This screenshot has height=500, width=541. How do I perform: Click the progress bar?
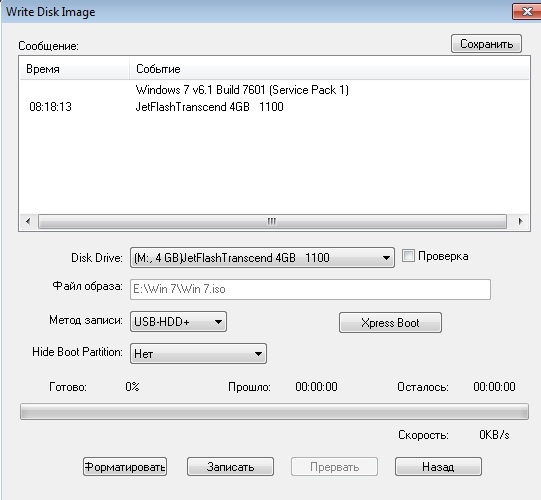274,412
